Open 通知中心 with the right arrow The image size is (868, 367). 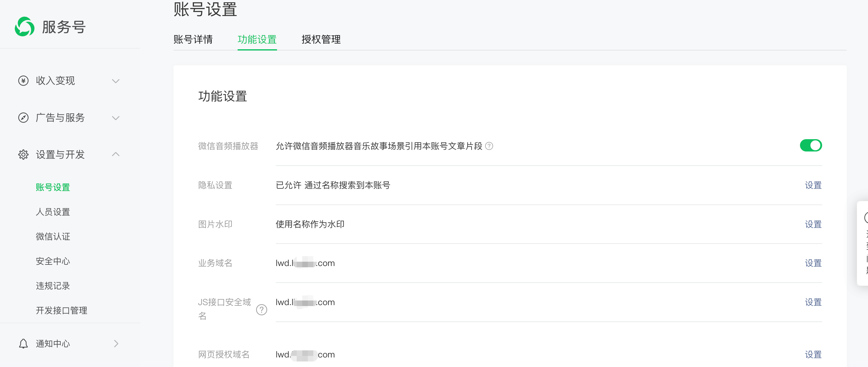(x=116, y=343)
